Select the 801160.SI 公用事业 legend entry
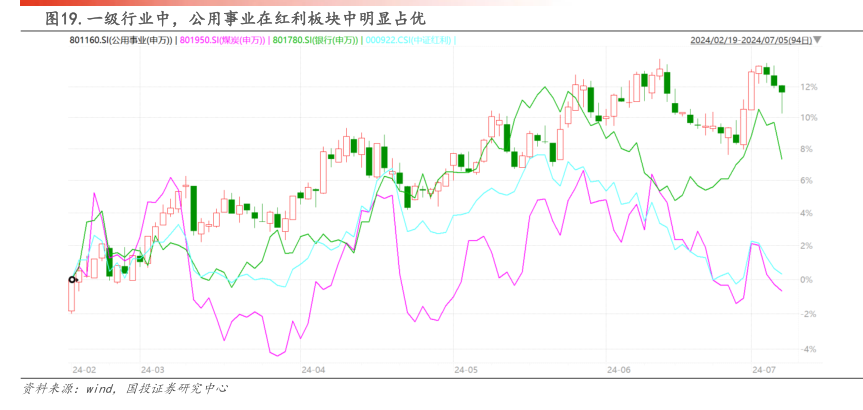863x410 pixels. 122,40
